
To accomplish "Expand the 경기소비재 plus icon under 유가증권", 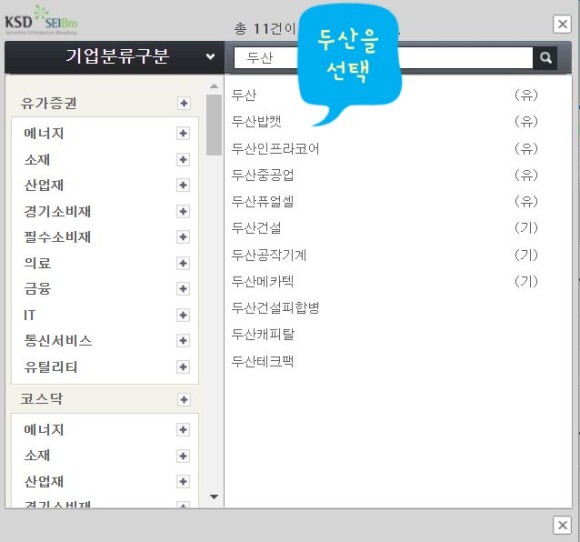I will coord(183,212).
